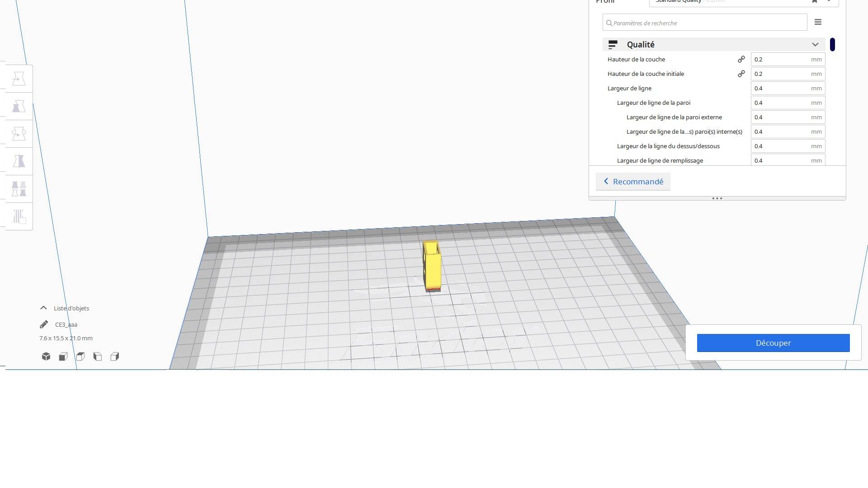The image size is (868, 488).
Task: Switch to the top view cube icon
Action: pos(80,357)
